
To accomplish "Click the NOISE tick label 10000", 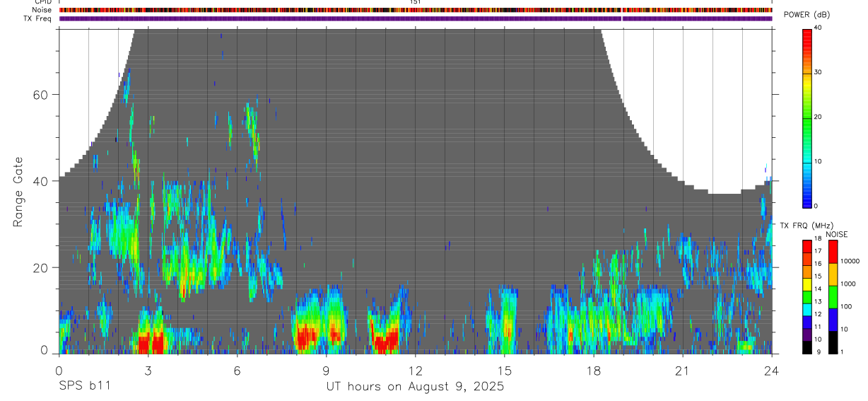I will [851, 261].
